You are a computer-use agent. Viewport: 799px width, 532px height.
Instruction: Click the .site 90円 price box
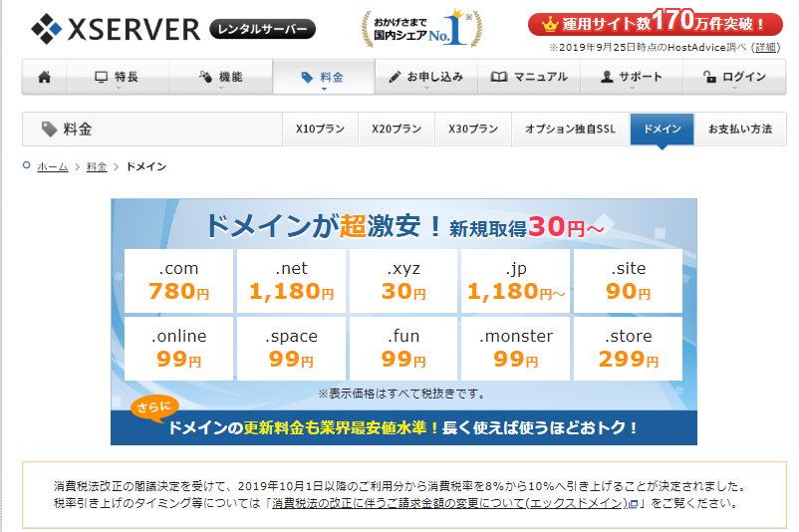[x=629, y=281]
